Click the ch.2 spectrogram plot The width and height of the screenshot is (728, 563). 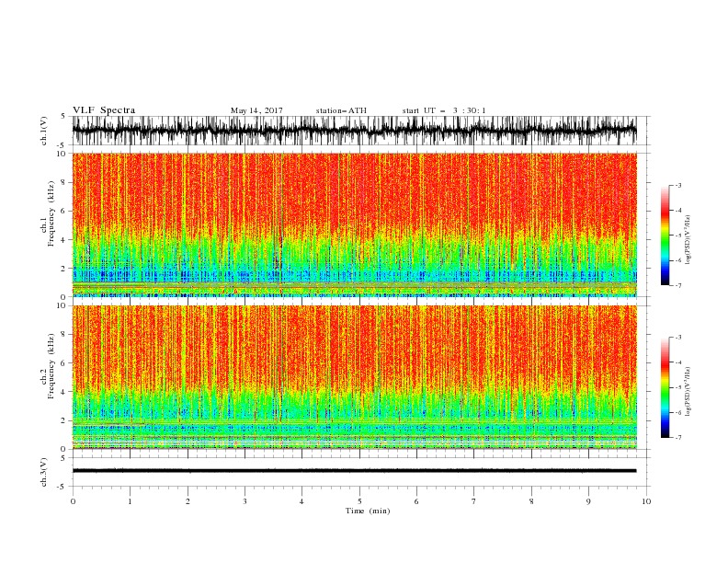tap(354, 377)
